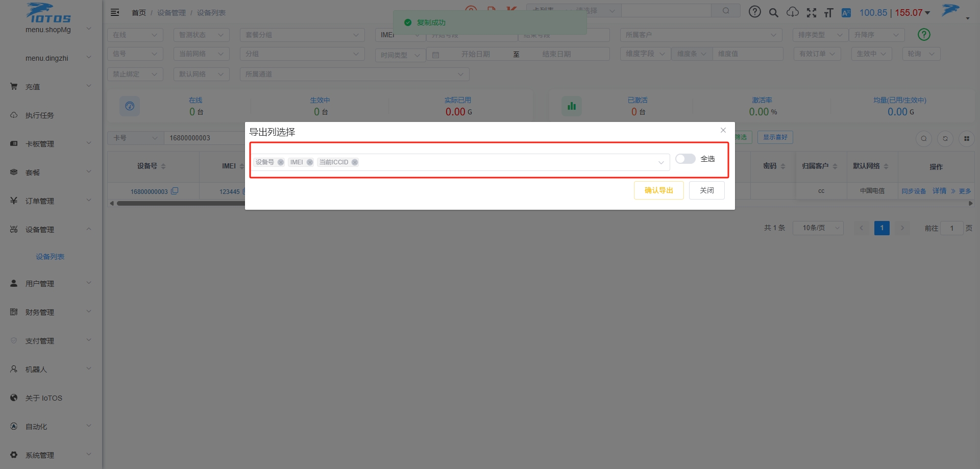The image size is (980, 469).
Task: Click the table search circle icon
Action: click(x=924, y=138)
